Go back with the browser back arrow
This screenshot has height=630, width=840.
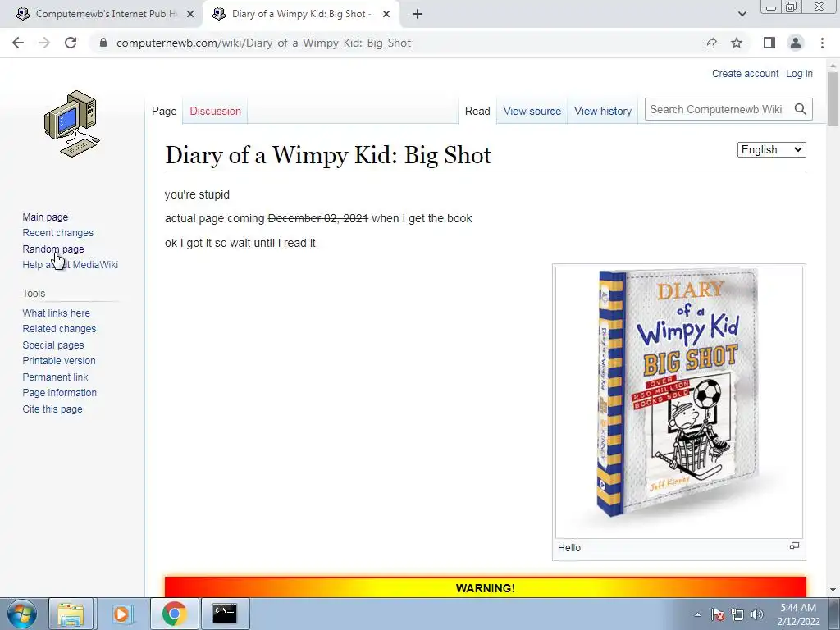(x=18, y=43)
